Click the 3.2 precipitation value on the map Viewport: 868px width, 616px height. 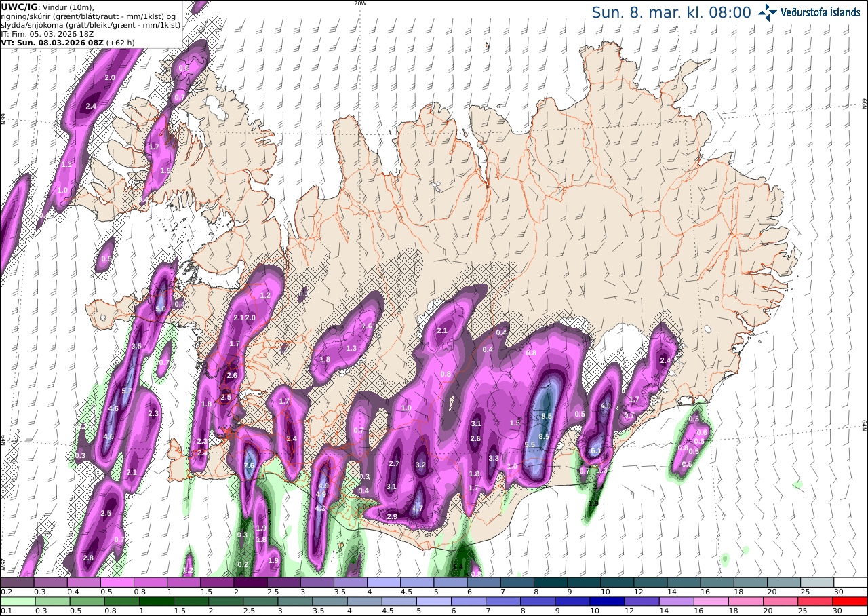[x=420, y=465]
